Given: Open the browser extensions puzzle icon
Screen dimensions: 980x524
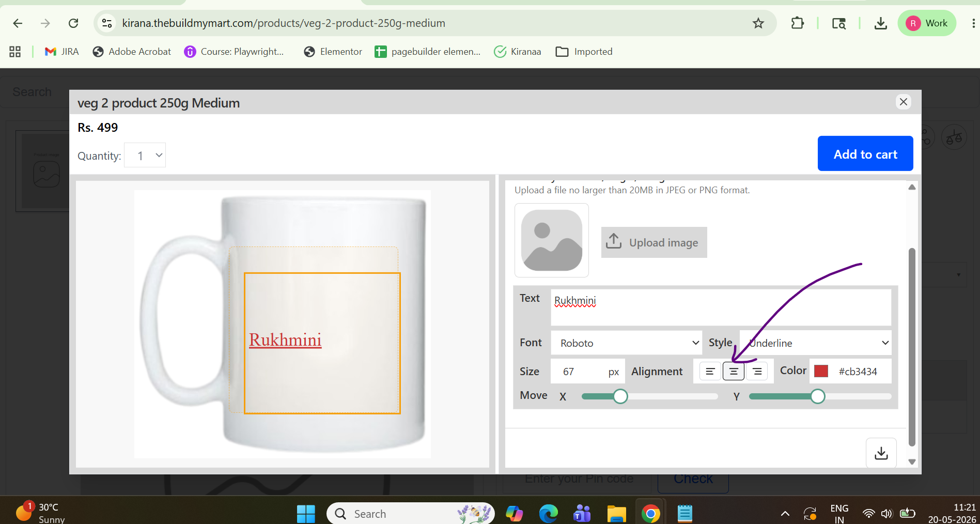Looking at the screenshot, I should click(x=798, y=23).
